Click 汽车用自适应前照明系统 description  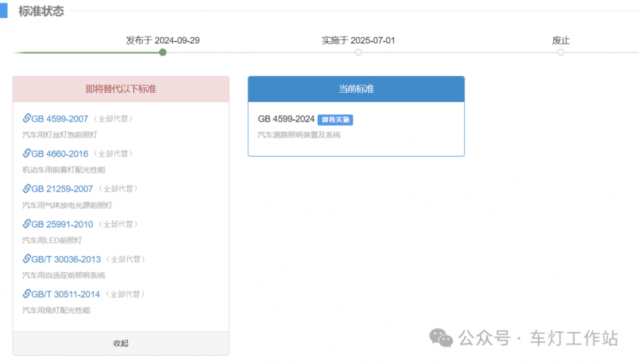pos(63,275)
